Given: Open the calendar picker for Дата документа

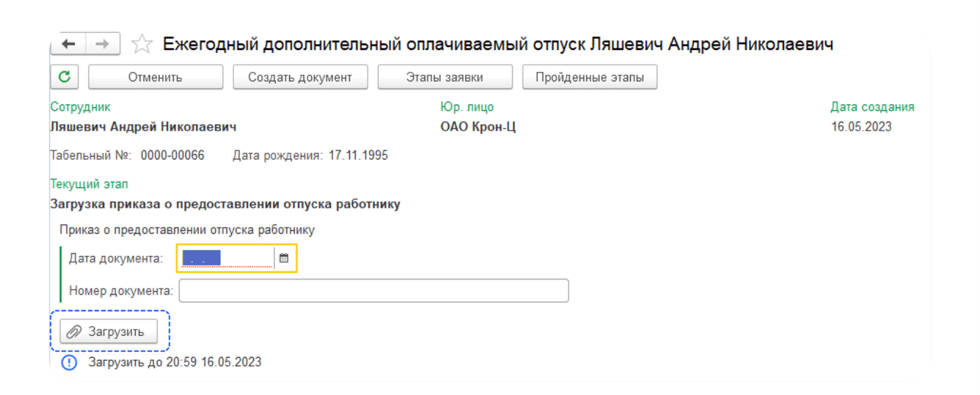Looking at the screenshot, I should coord(284,258).
